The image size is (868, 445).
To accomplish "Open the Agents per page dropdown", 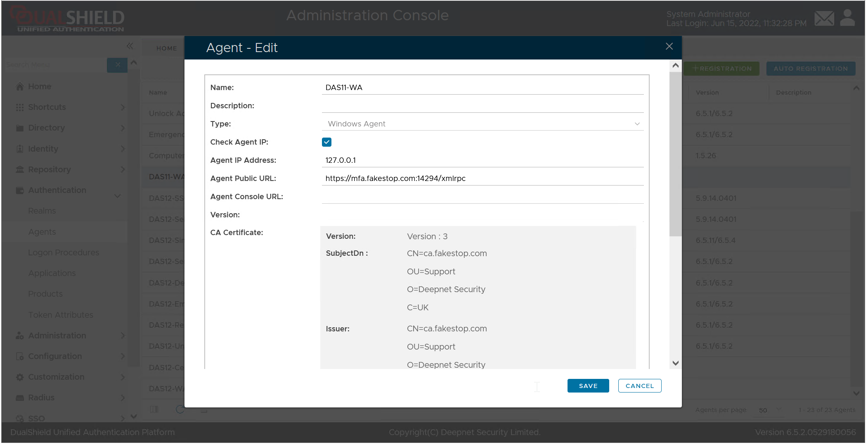I will point(769,410).
